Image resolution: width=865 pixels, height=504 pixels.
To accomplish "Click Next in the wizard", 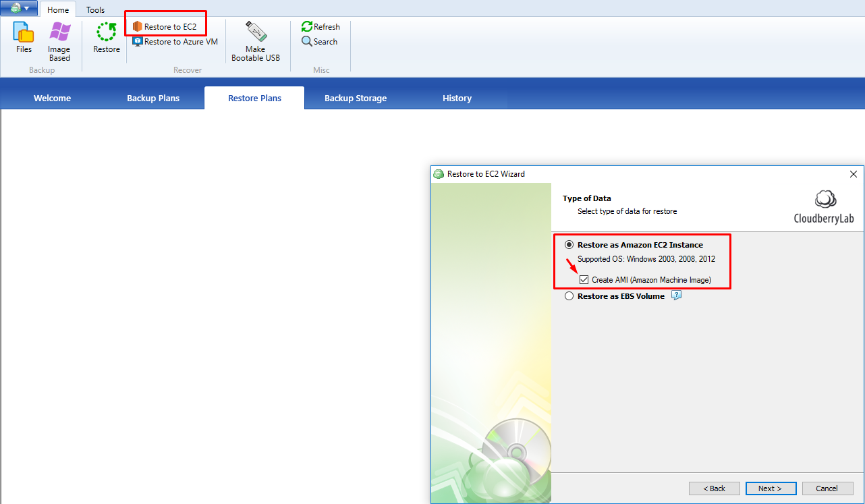I will 771,488.
